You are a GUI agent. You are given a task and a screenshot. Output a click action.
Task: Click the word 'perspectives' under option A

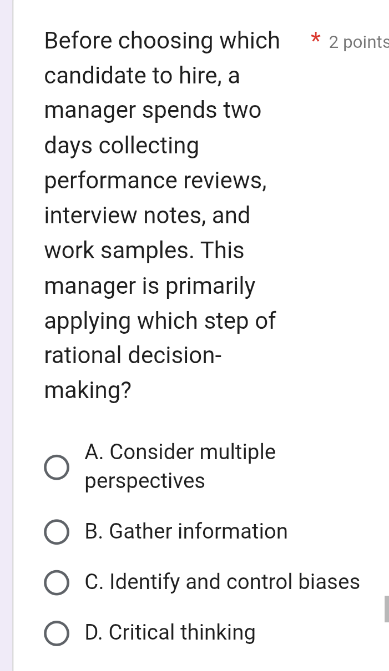click(x=145, y=481)
